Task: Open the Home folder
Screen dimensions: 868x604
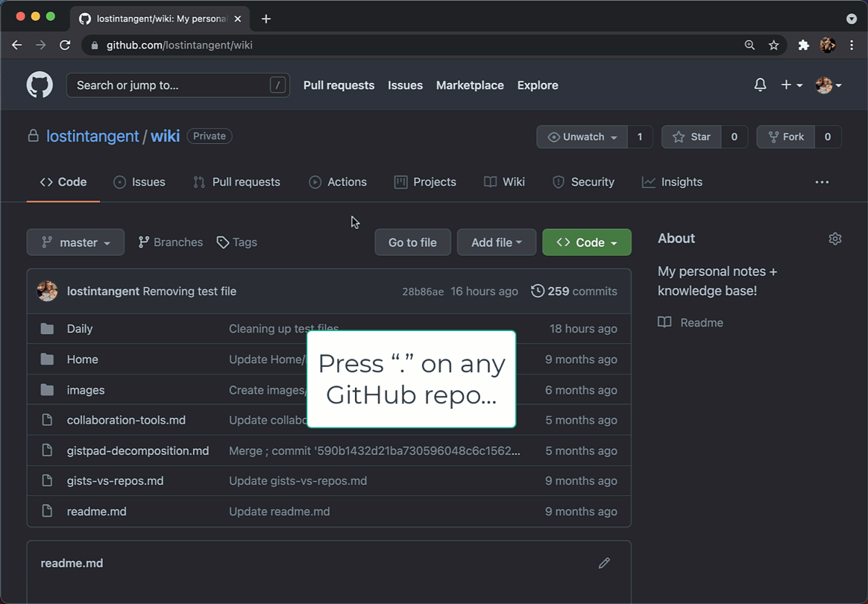Action: 83,359
